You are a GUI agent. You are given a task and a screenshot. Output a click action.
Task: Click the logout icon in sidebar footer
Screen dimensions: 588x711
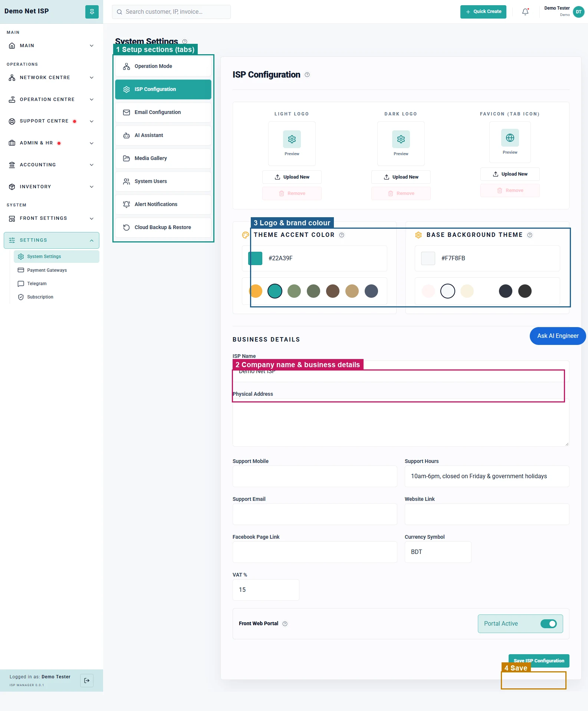tap(87, 681)
